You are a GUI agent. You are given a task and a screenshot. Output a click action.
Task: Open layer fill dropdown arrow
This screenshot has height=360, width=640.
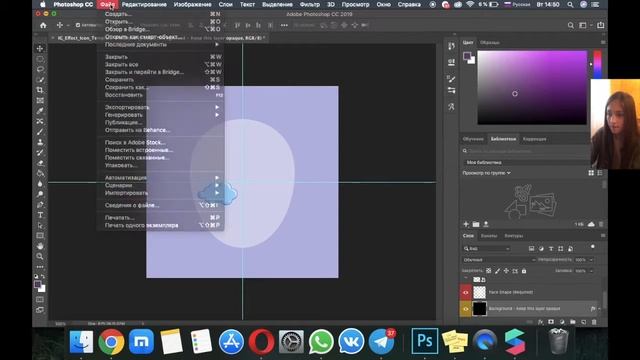[x=591, y=271]
